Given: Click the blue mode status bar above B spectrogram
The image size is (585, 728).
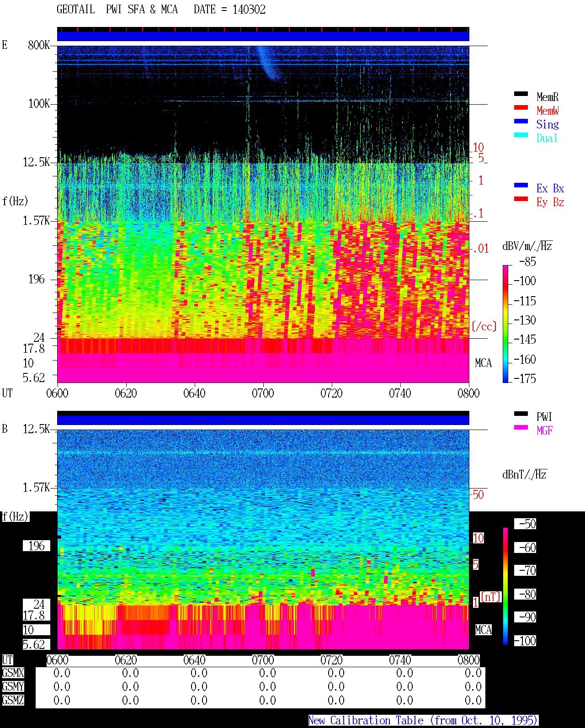Looking at the screenshot, I should pyautogui.click(x=263, y=420).
